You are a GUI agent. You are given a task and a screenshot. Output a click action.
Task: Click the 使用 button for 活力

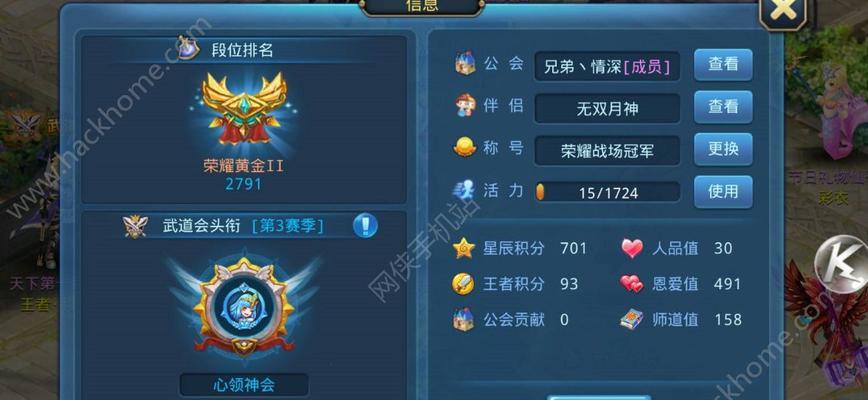[723, 191]
